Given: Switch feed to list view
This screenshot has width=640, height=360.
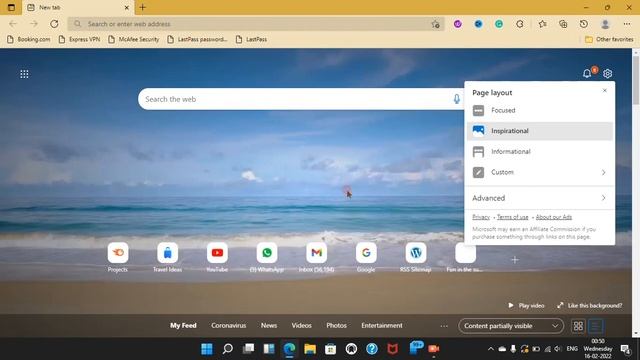Looking at the screenshot, I should click(x=596, y=326).
